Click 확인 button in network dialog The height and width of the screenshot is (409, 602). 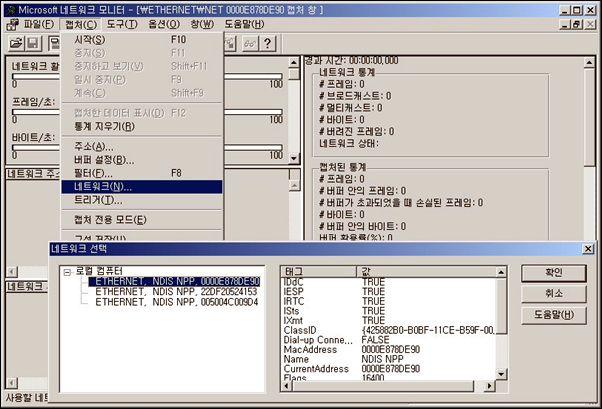[x=554, y=273]
